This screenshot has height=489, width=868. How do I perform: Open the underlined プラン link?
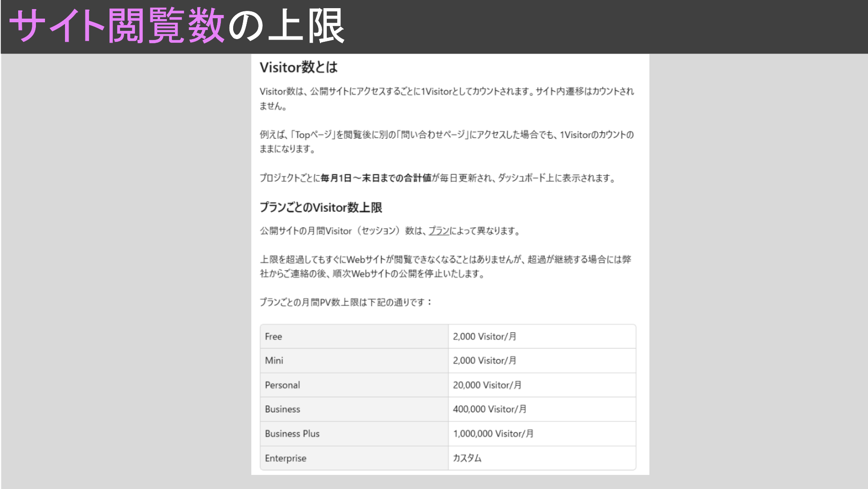coord(439,231)
